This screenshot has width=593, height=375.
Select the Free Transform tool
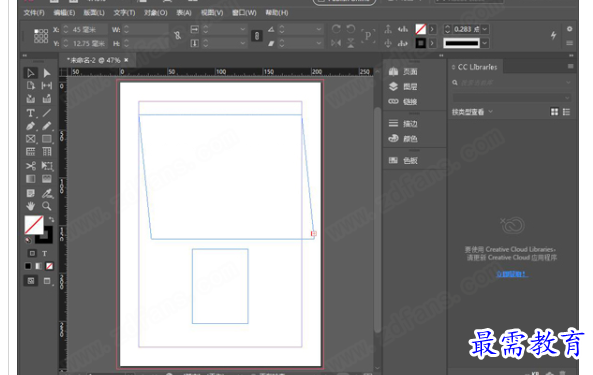(x=47, y=166)
